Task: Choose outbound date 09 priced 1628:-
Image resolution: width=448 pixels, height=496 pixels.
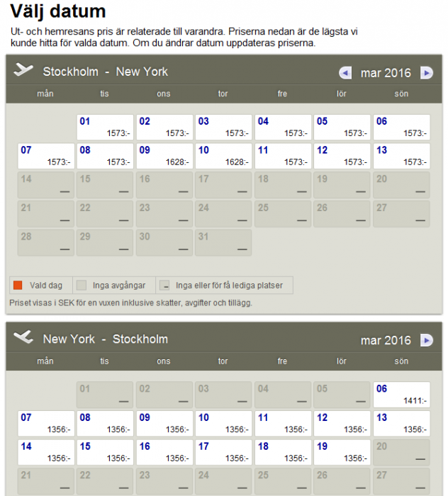Action: click(164, 156)
